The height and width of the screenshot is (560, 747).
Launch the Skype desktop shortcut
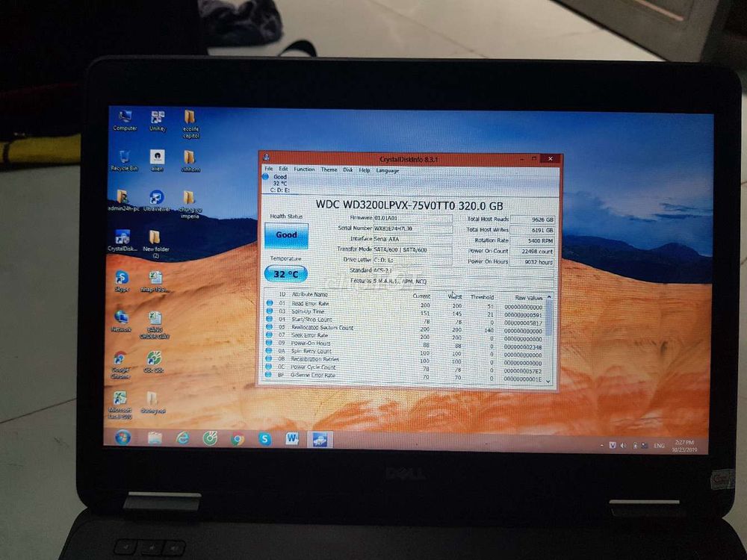tap(122, 281)
